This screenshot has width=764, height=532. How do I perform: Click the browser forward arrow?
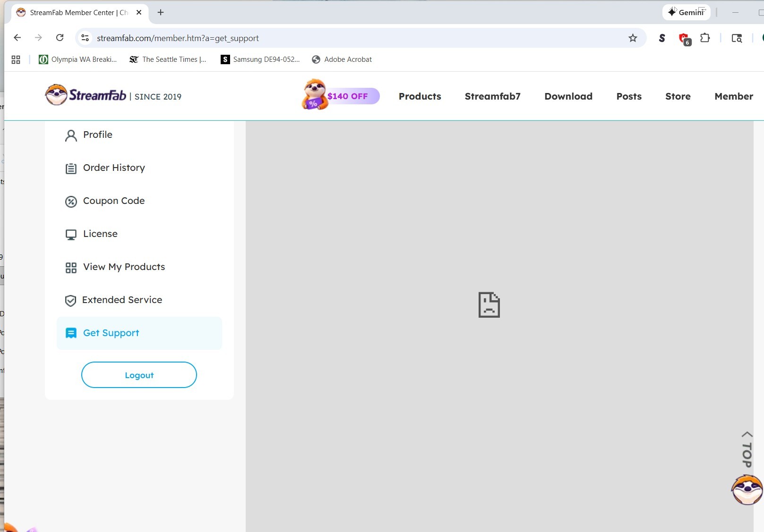38,38
